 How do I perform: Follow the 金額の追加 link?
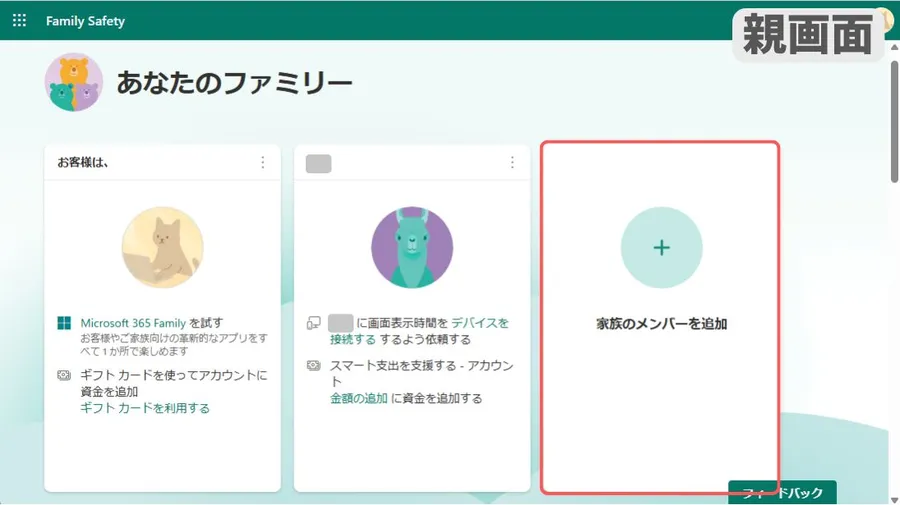358,398
